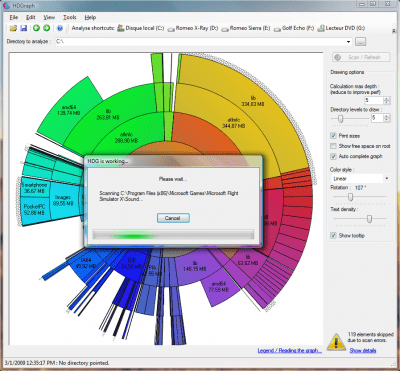Screen dimensions: 400x371
Task: Click the Scan / Refresh button
Action: (x=361, y=57)
